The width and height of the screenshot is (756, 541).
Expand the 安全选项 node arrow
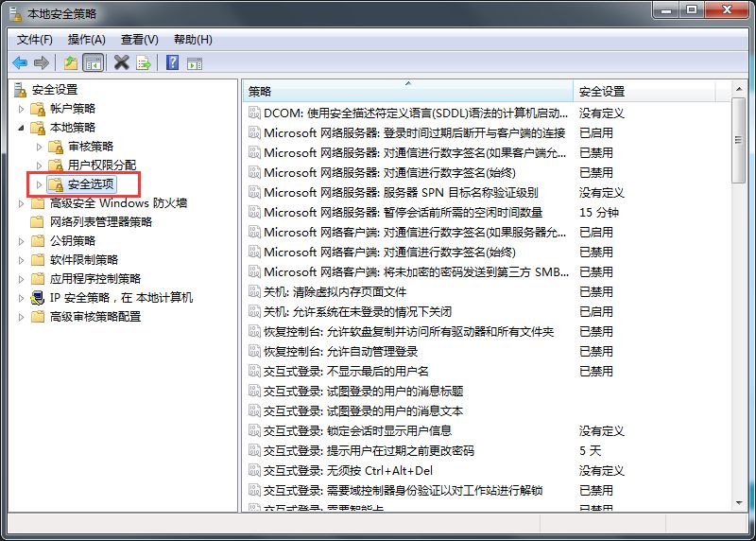[39, 184]
